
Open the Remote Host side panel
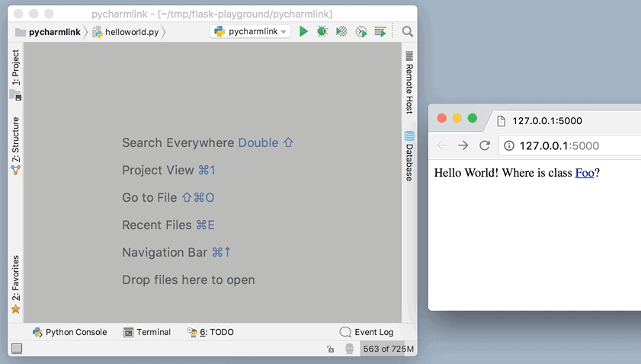click(x=409, y=82)
